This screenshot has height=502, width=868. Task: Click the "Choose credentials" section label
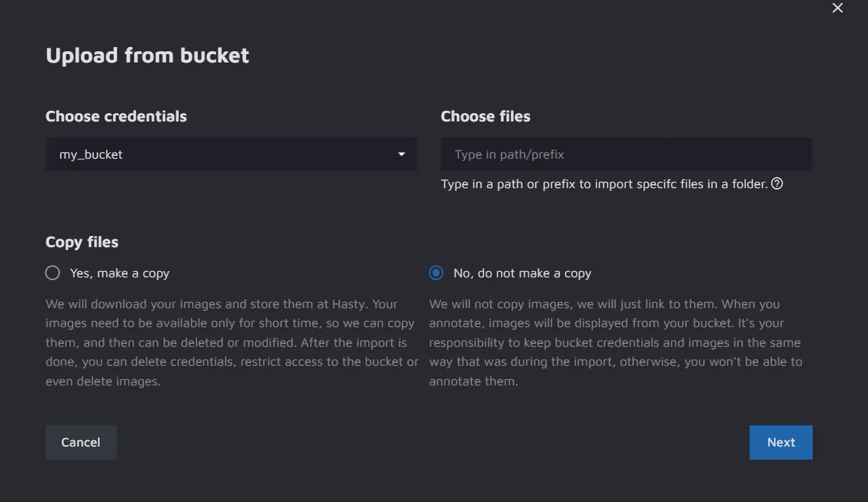click(x=116, y=117)
